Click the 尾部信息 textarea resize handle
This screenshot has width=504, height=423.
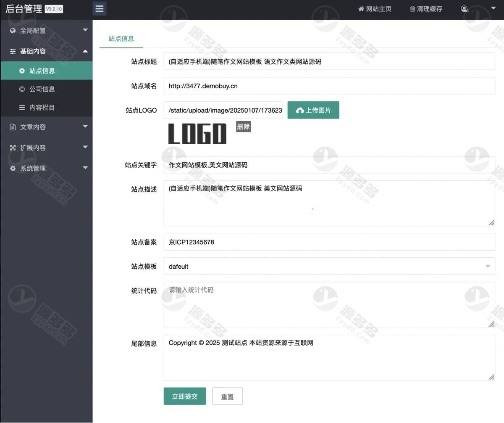(491, 377)
